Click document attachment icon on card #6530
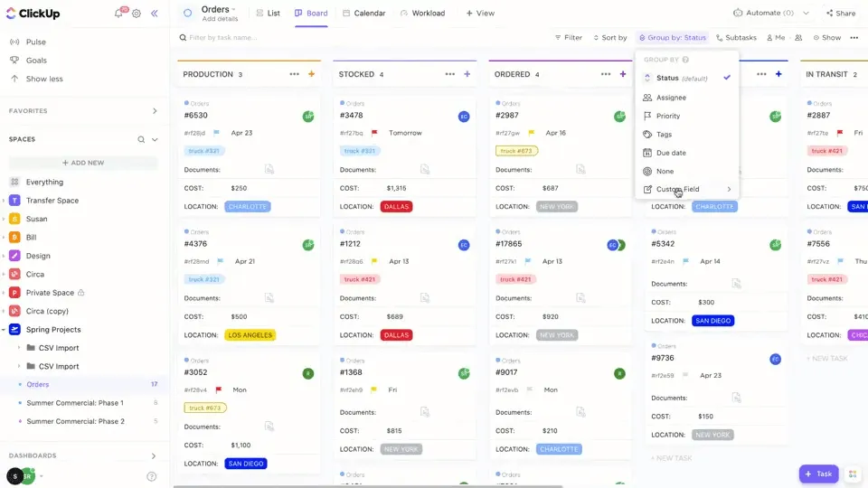 pyautogui.click(x=269, y=169)
